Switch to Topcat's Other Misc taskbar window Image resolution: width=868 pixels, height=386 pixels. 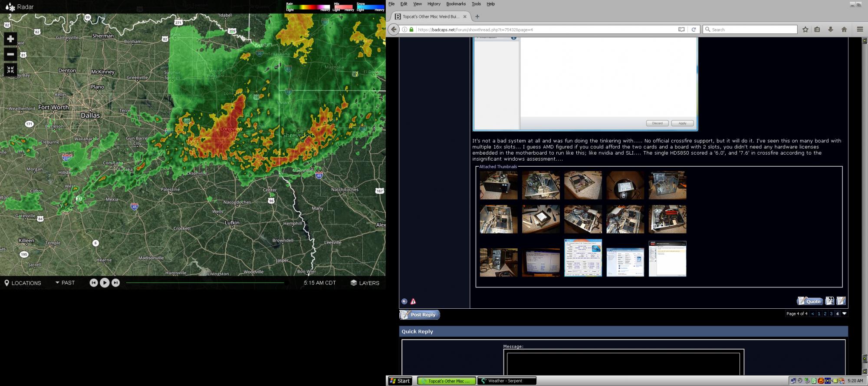click(447, 381)
